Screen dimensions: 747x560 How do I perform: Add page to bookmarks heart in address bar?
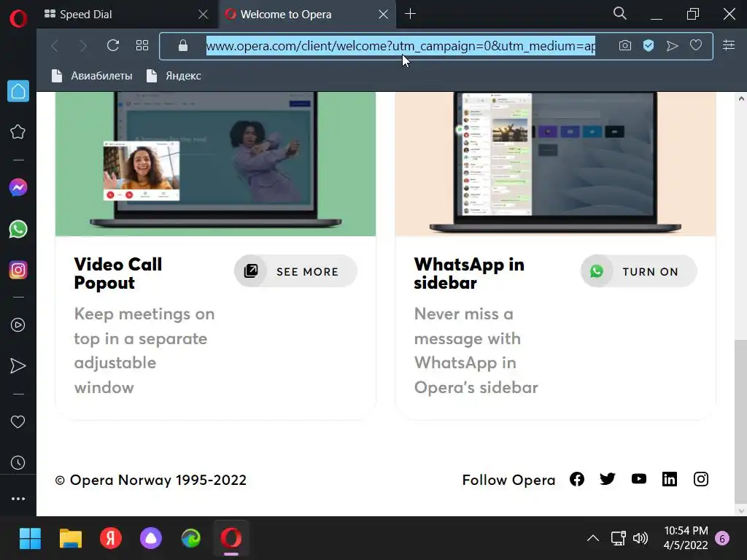pos(696,46)
